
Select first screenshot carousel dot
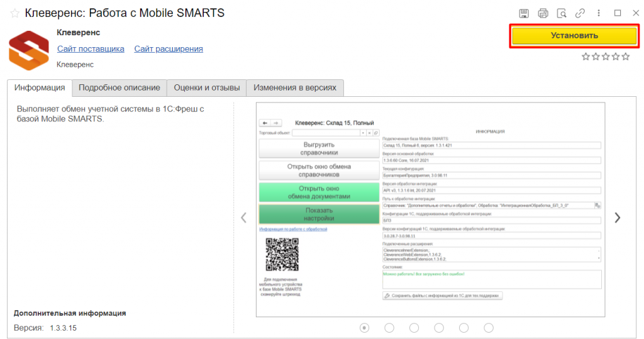pyautogui.click(x=364, y=328)
